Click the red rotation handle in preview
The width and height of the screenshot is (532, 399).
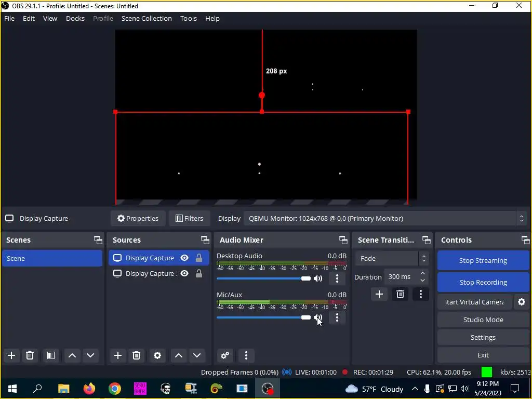click(262, 95)
